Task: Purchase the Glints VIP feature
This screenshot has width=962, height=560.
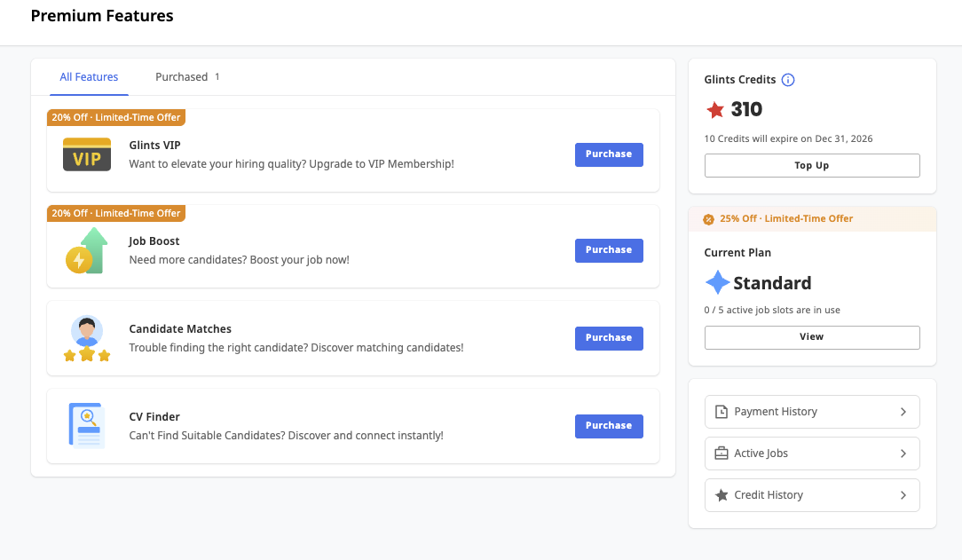Action: [x=609, y=154]
